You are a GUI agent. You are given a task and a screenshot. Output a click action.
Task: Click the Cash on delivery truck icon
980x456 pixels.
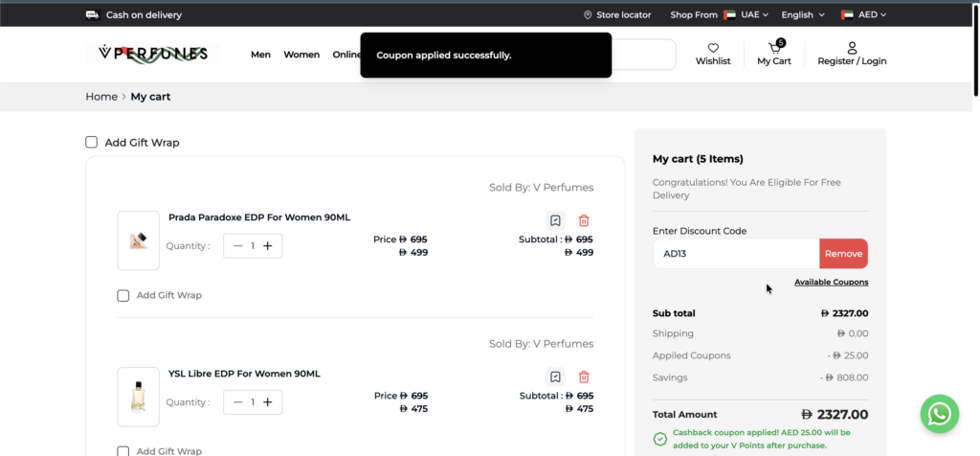(93, 15)
